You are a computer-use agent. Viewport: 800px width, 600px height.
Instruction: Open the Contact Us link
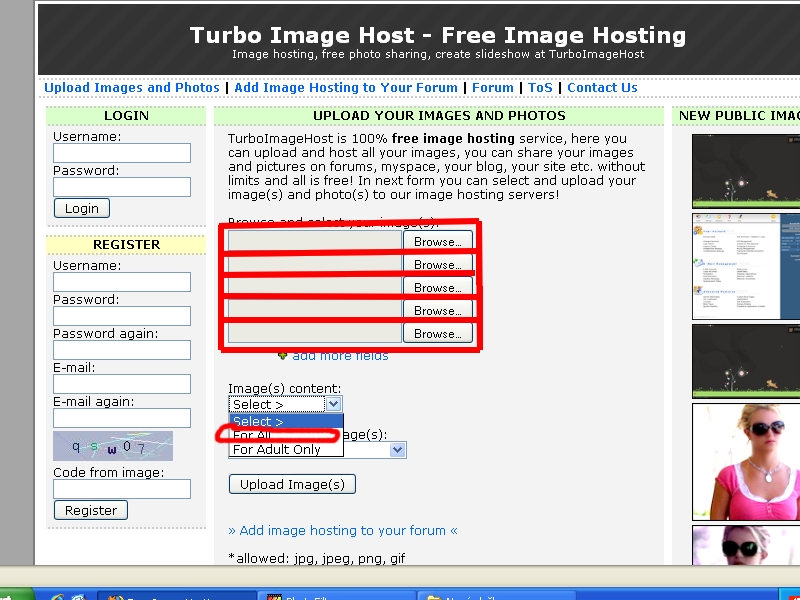pos(602,88)
